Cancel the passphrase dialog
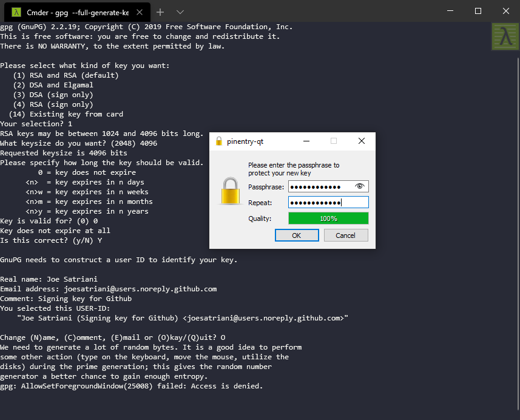The height and width of the screenshot is (420, 520). pos(346,235)
